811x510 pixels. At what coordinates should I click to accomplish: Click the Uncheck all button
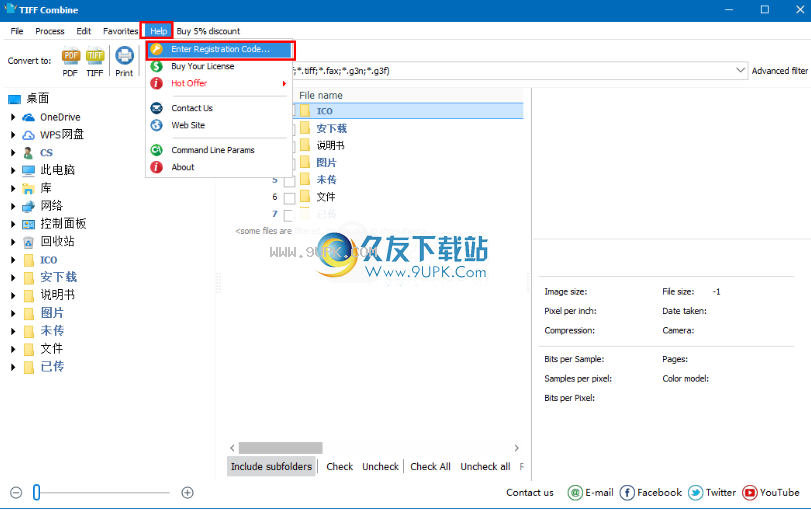point(485,467)
